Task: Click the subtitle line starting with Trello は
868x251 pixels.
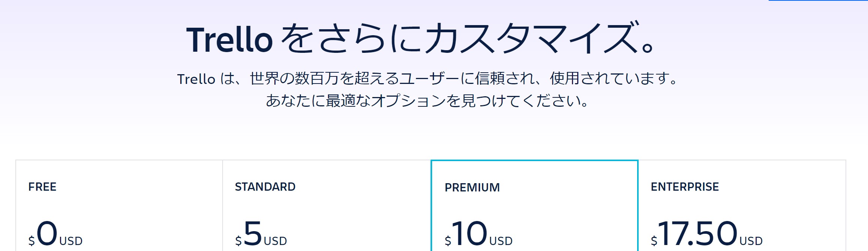Action: [427, 79]
